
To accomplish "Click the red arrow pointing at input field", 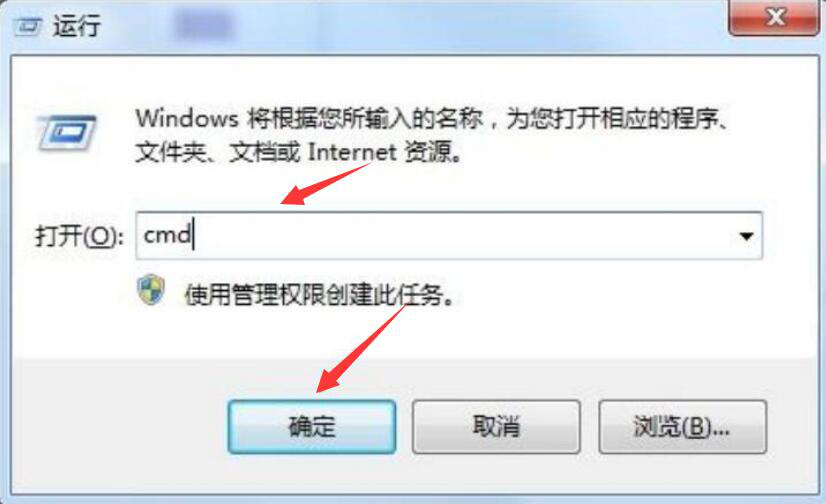I will tap(326, 184).
